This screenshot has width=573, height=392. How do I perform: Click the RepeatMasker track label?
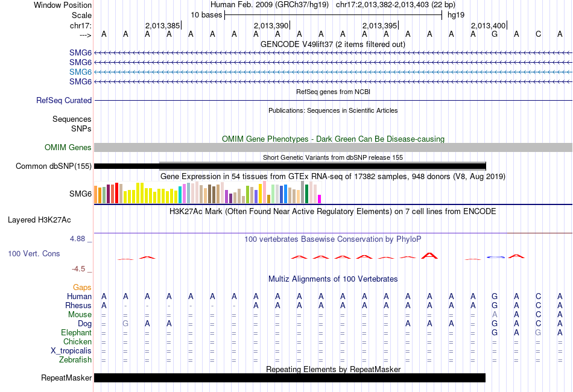66,378
